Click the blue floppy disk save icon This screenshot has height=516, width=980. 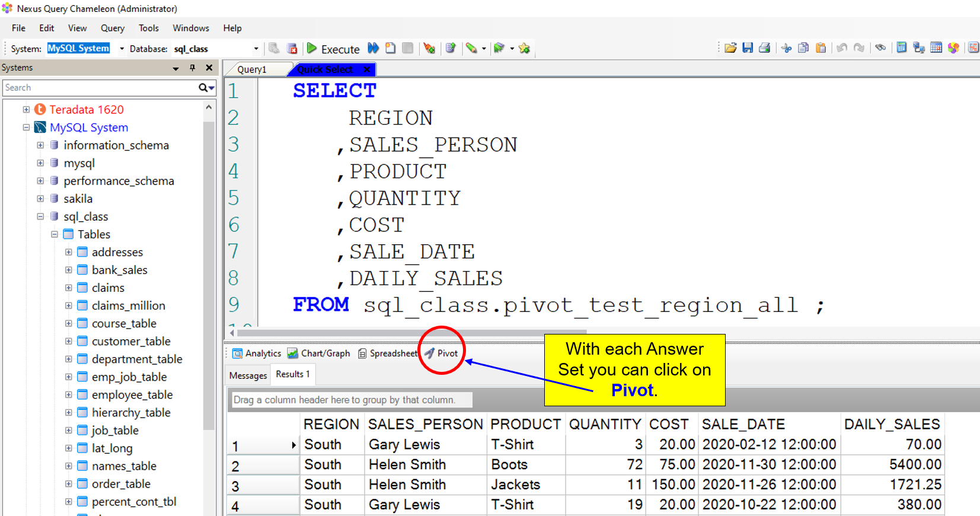[748, 48]
